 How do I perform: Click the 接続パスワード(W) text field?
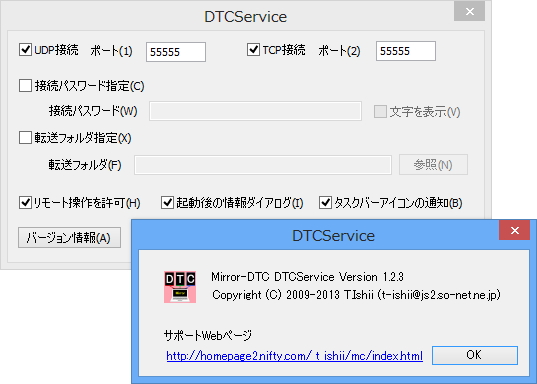click(x=255, y=111)
